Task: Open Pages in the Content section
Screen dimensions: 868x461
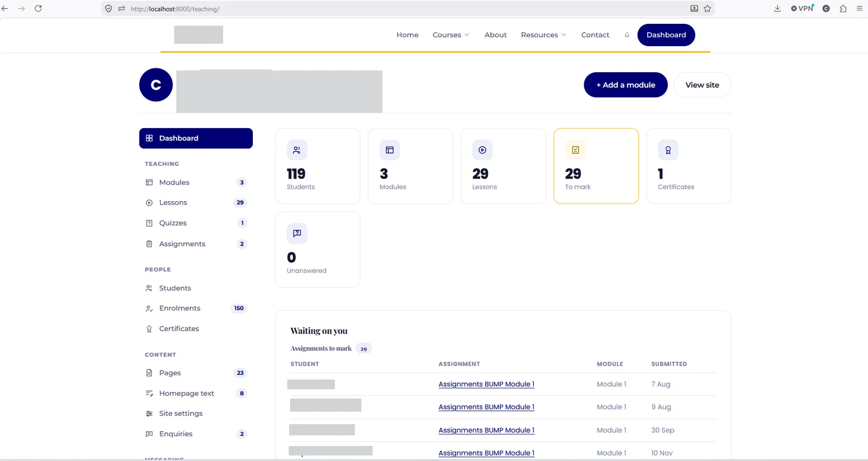Action: pyautogui.click(x=196, y=373)
